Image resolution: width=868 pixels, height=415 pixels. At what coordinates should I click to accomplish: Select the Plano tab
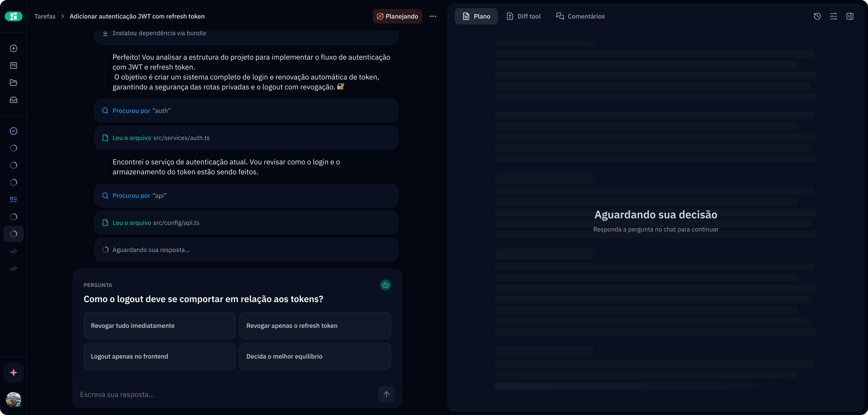click(476, 16)
